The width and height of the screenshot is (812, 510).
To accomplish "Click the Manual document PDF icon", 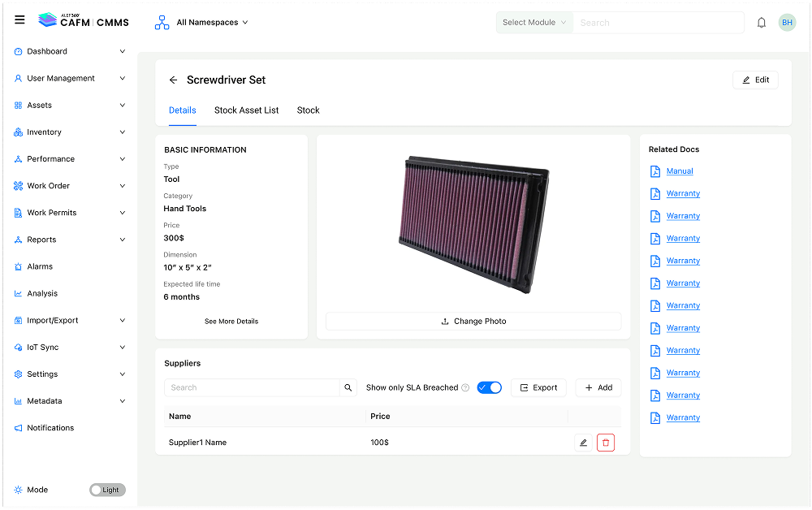I will [x=655, y=171].
